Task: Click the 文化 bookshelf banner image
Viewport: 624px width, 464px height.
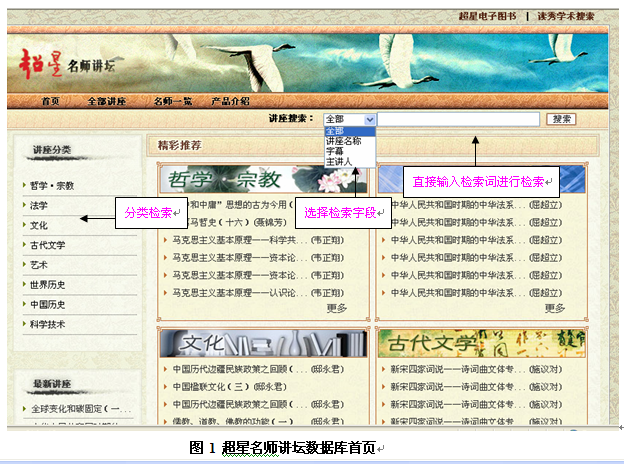Action: point(263,343)
